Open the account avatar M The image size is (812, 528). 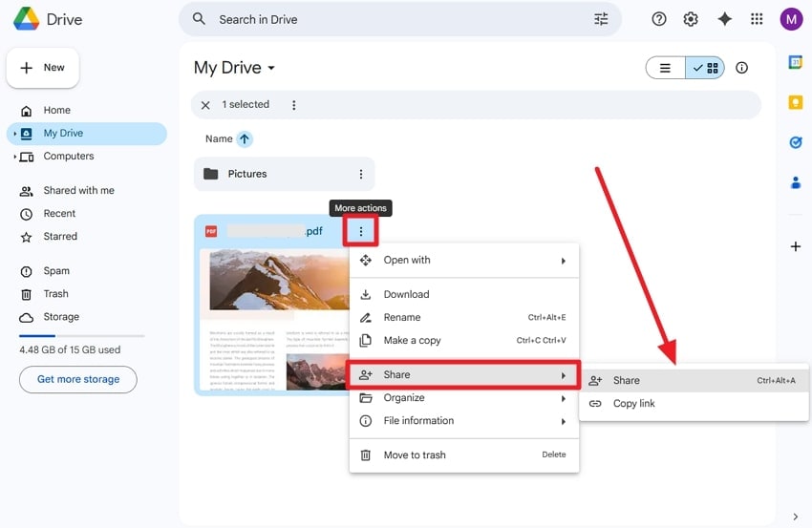click(x=791, y=20)
